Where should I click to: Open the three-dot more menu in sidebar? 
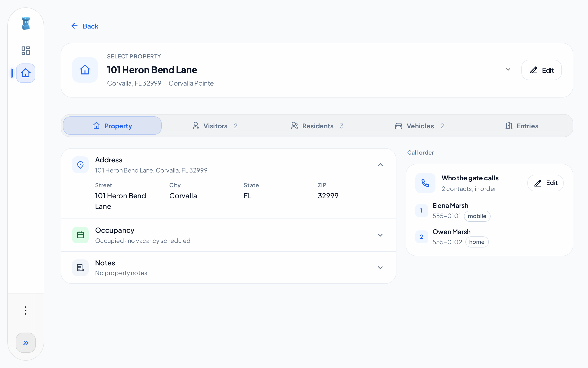(26, 310)
